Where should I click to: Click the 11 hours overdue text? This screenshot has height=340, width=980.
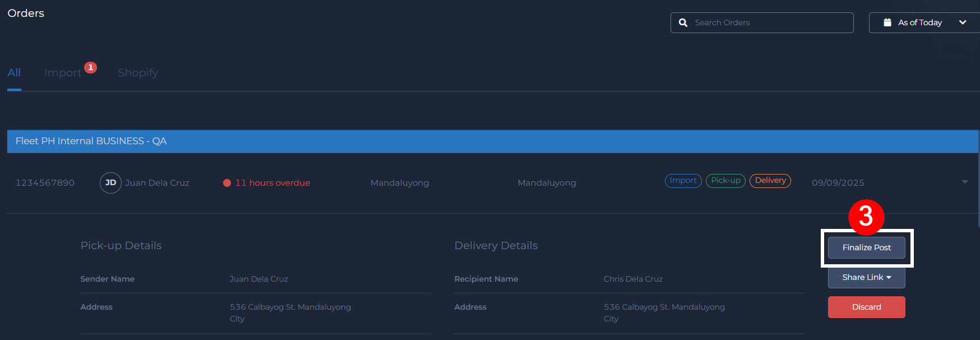coord(272,183)
